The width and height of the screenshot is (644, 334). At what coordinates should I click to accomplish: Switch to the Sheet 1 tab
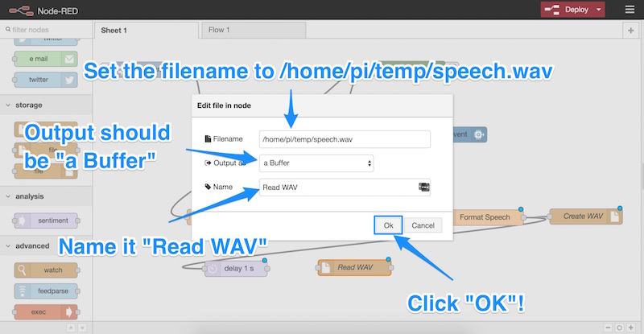146,31
